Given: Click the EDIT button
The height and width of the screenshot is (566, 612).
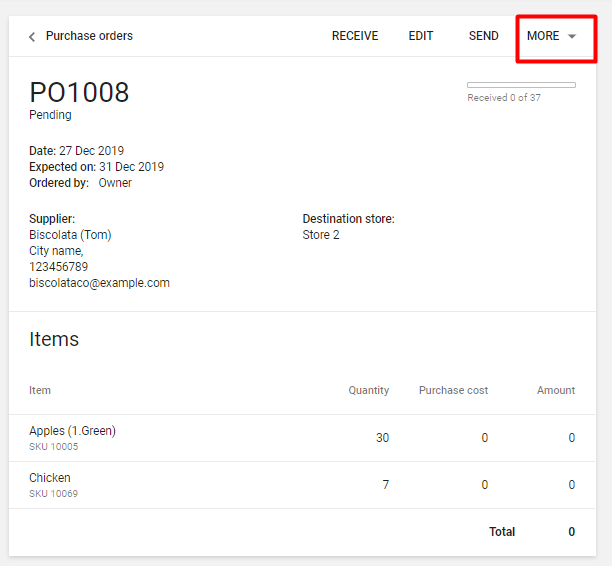Looking at the screenshot, I should click(421, 36).
